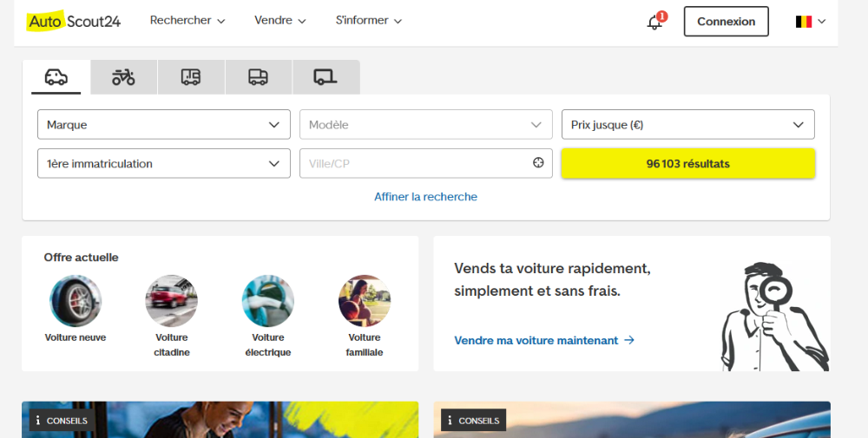This screenshot has width=868, height=438.
Task: Expand the Marque dropdown
Action: [163, 124]
